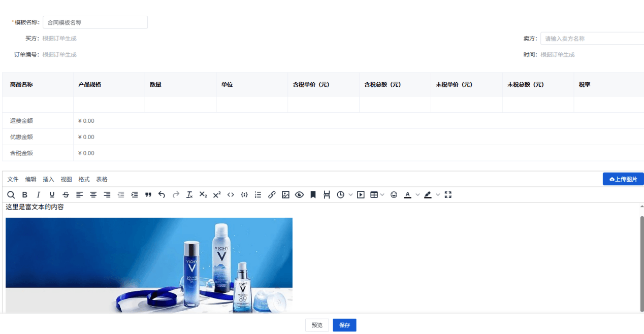The image size is (644, 334).
Task: Insert page break
Action: click(x=327, y=194)
